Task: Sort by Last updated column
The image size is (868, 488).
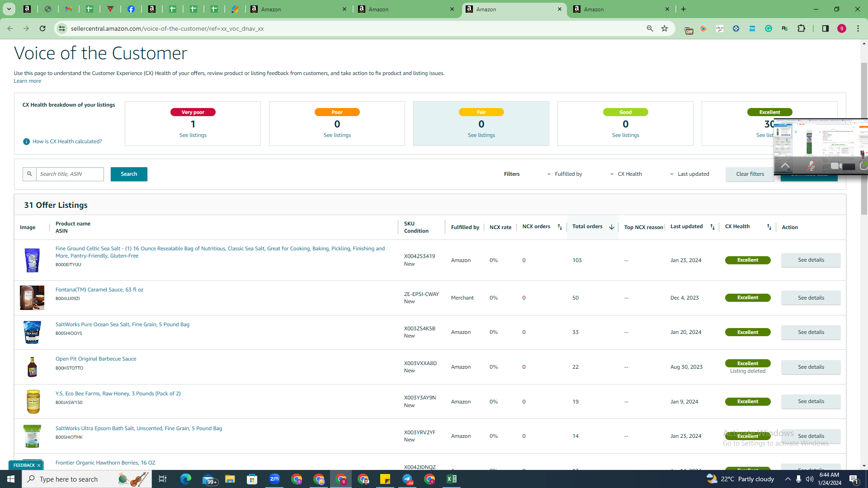Action: click(712, 227)
